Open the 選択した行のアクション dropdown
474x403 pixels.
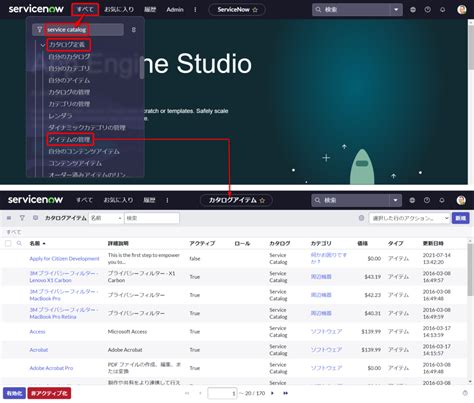tap(409, 218)
